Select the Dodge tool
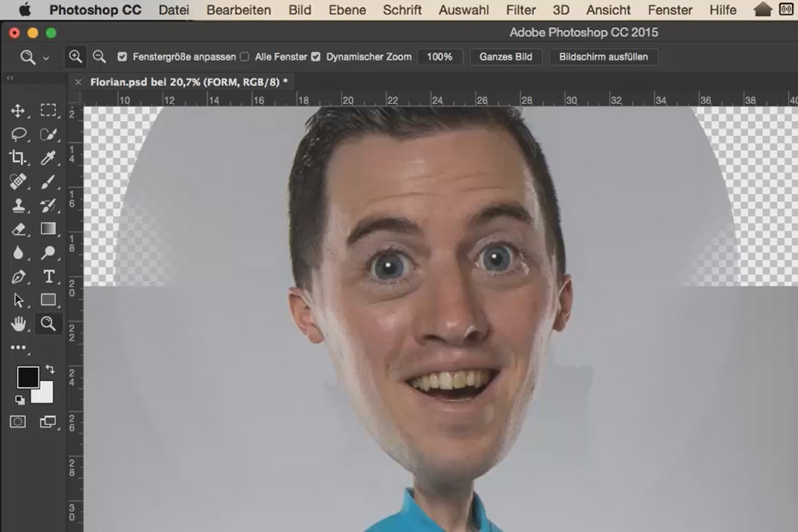This screenshot has height=532, width=798. click(48, 253)
